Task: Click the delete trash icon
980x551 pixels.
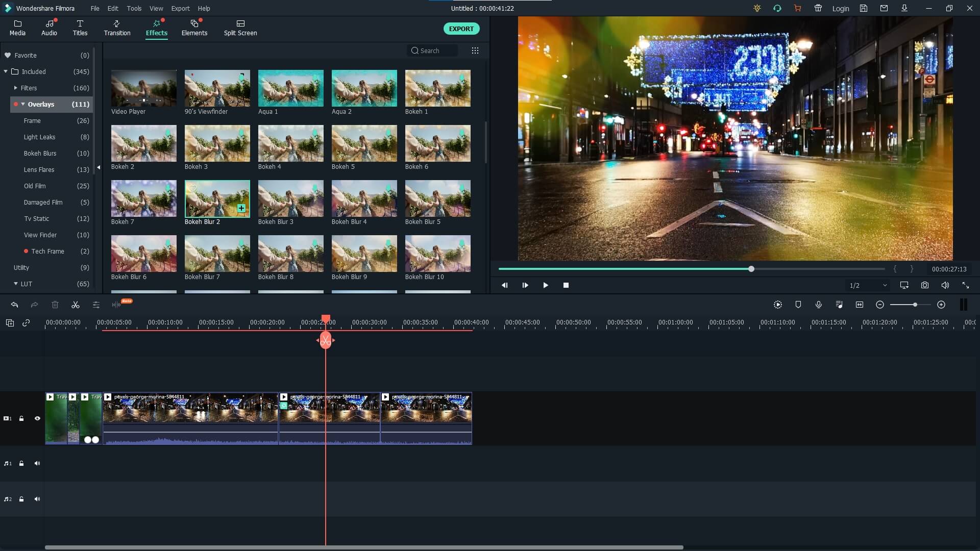Action: 55,305
